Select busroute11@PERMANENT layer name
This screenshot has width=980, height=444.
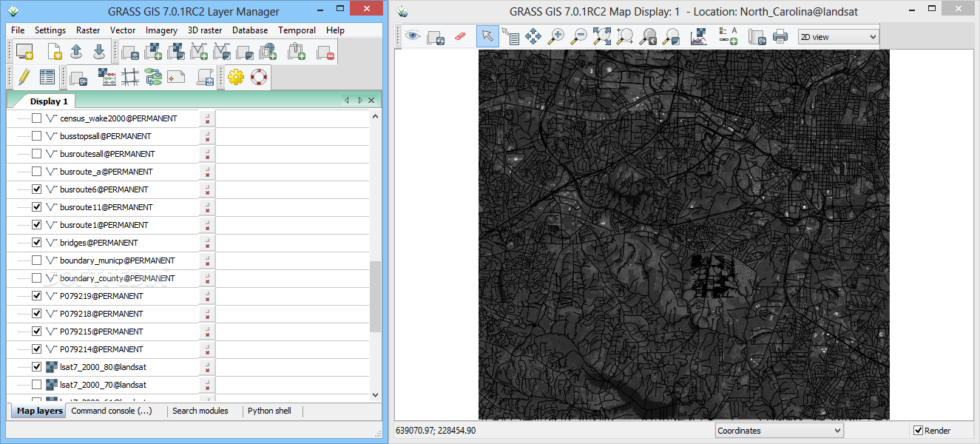coord(106,207)
